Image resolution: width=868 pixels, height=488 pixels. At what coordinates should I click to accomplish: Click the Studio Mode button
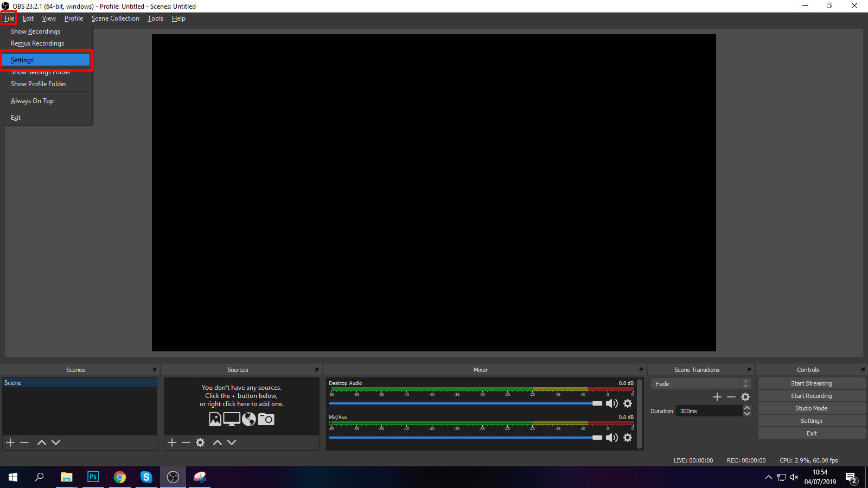point(811,408)
